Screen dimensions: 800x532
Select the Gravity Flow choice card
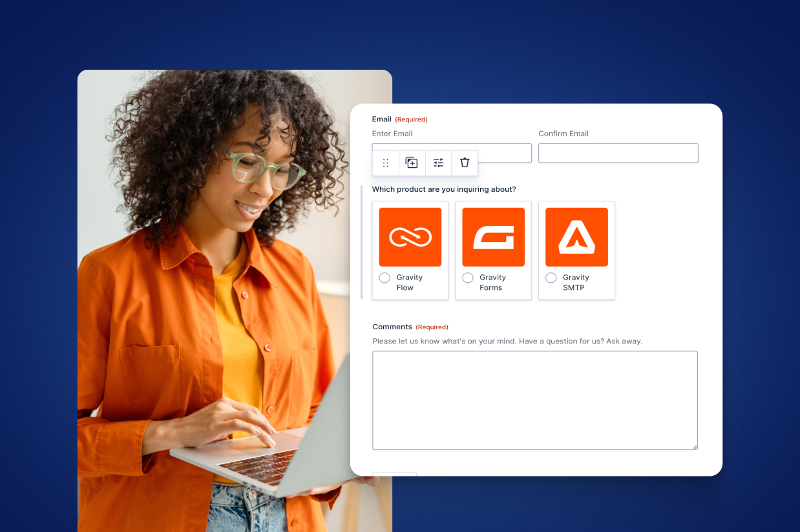[410, 251]
